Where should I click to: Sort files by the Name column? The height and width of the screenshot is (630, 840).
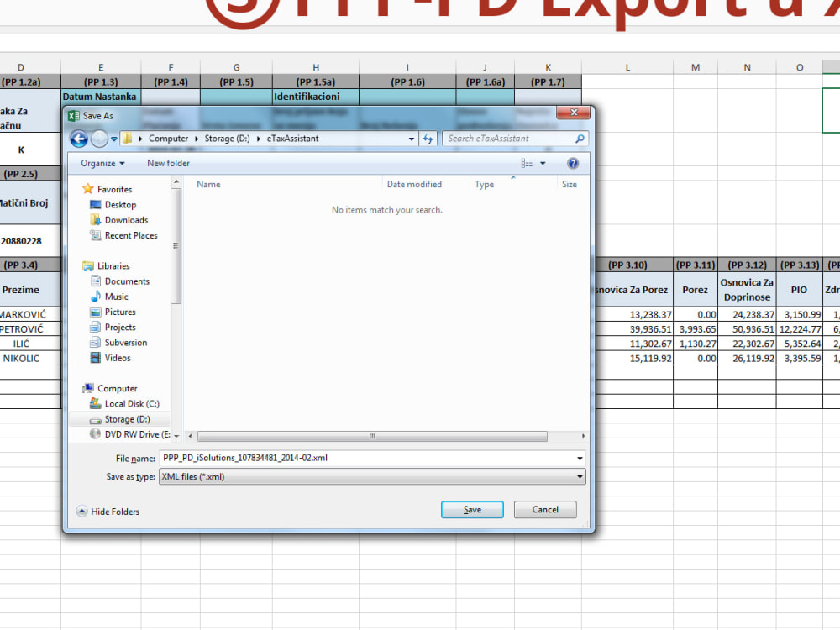[208, 184]
